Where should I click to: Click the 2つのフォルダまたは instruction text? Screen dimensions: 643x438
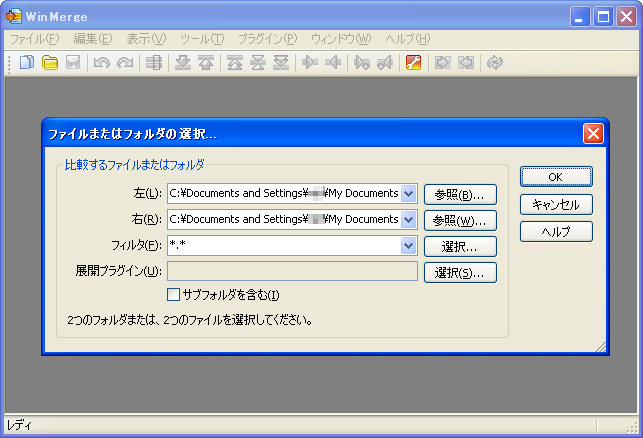189,320
